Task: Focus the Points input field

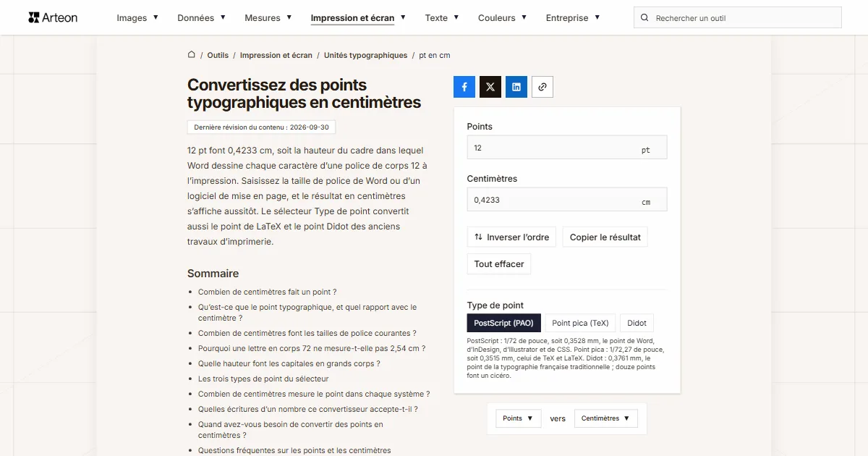Action: pyautogui.click(x=567, y=148)
